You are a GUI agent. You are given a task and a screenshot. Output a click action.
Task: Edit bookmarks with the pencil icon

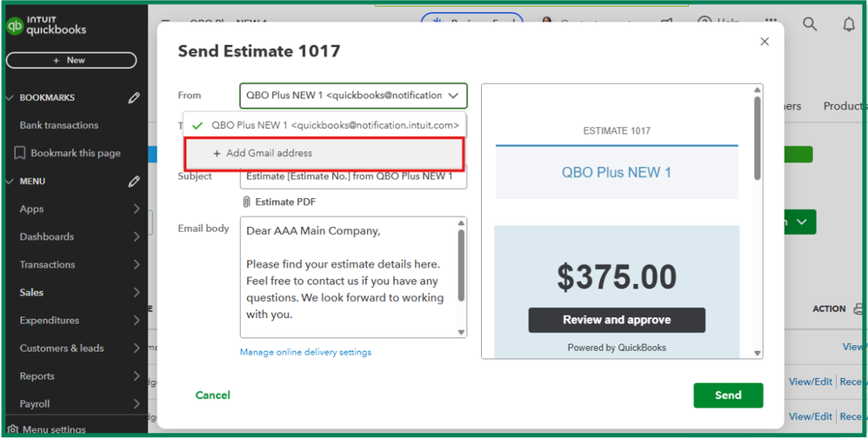[134, 98]
